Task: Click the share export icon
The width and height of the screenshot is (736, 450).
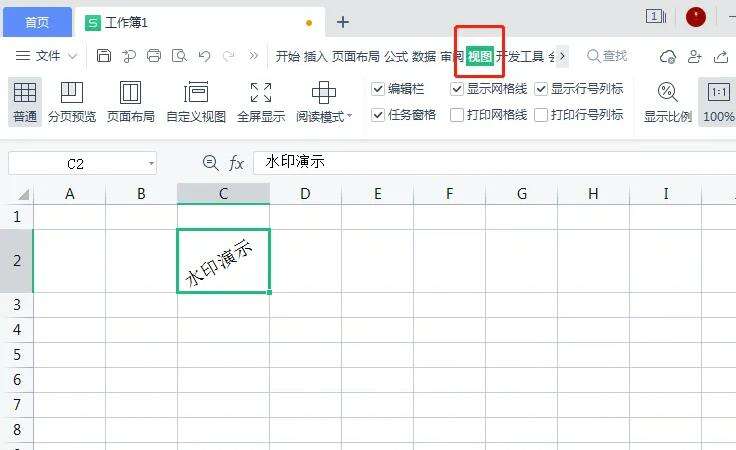Action: pyautogui.click(x=721, y=57)
